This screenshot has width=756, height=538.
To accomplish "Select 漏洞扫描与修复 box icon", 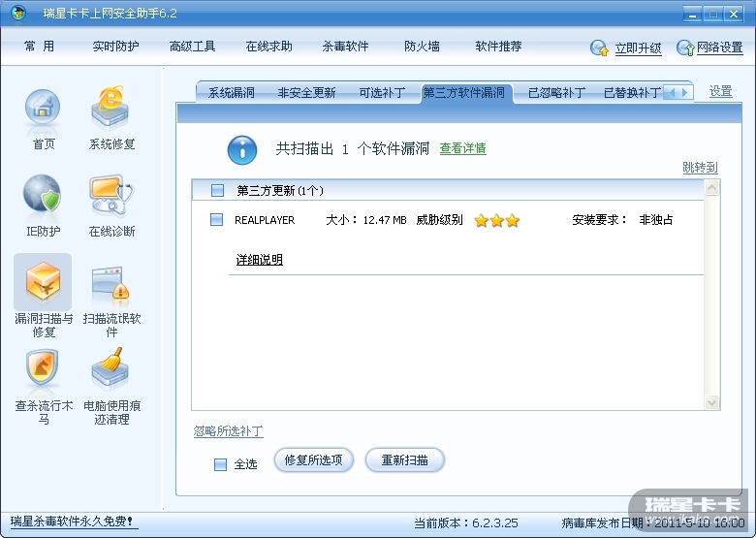I will click(43, 281).
